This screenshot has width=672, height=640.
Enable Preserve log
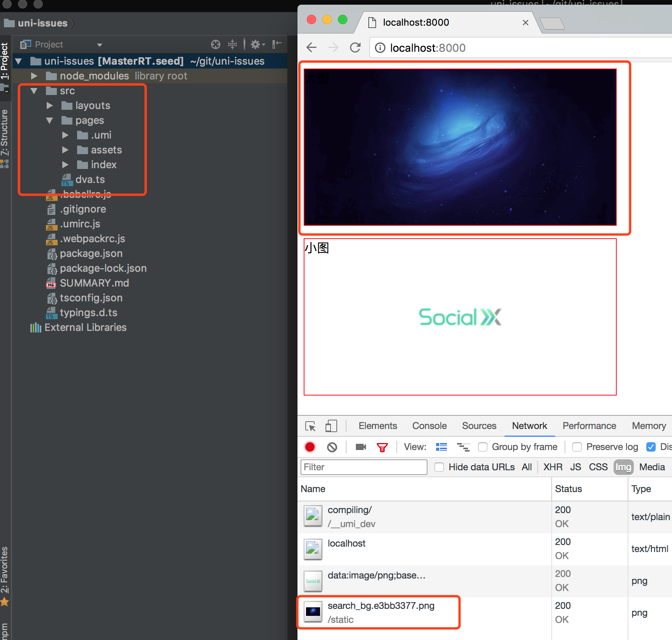coord(577,447)
